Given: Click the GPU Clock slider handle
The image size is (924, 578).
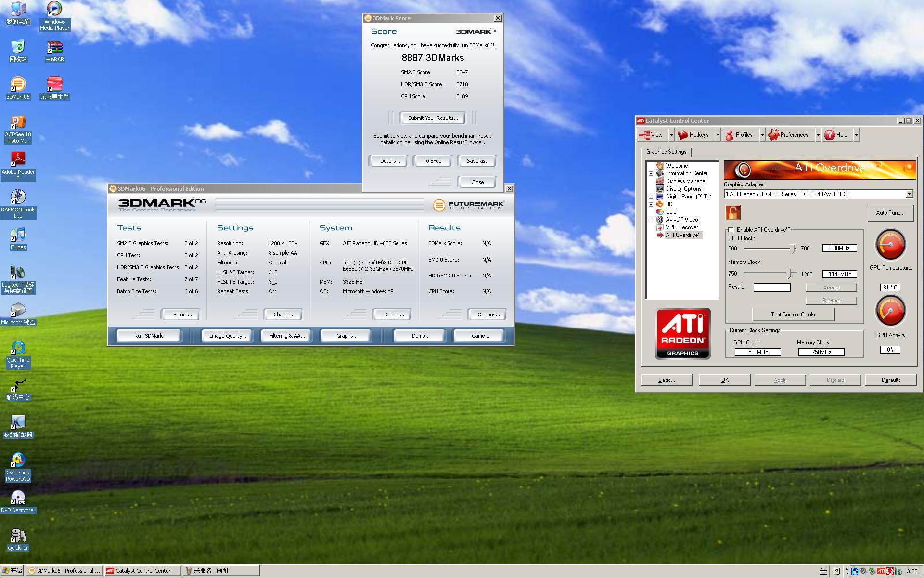Looking at the screenshot, I should 792,248.
